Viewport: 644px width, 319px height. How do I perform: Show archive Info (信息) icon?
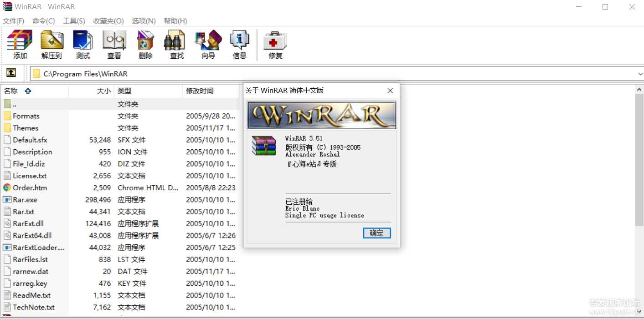[x=239, y=45]
